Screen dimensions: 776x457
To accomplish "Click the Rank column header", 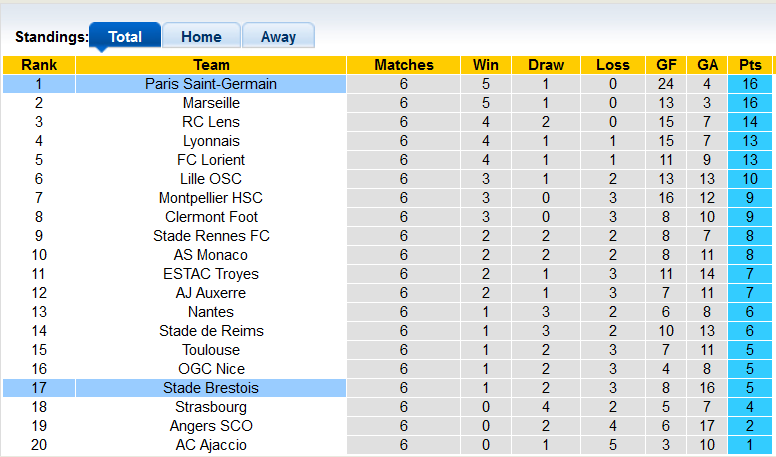I will 39,65.
